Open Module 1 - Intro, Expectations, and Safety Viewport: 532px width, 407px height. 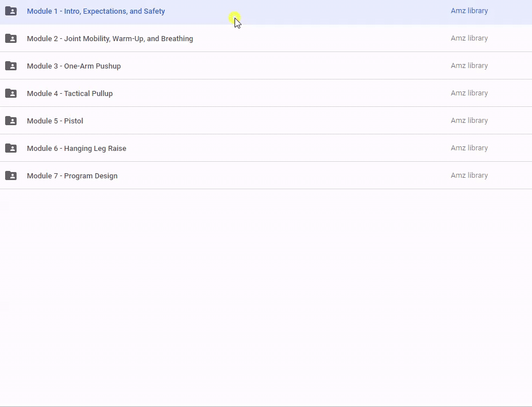[96, 11]
